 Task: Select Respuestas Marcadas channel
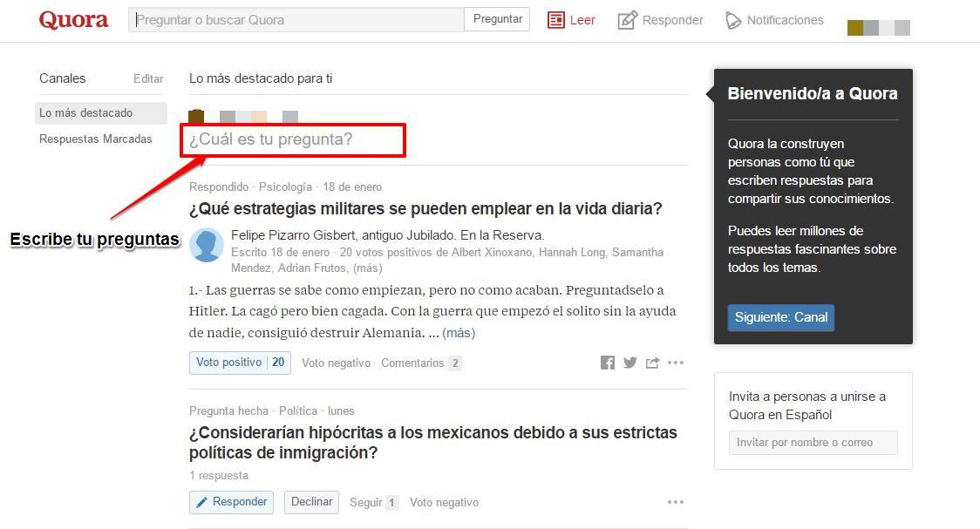[96, 139]
